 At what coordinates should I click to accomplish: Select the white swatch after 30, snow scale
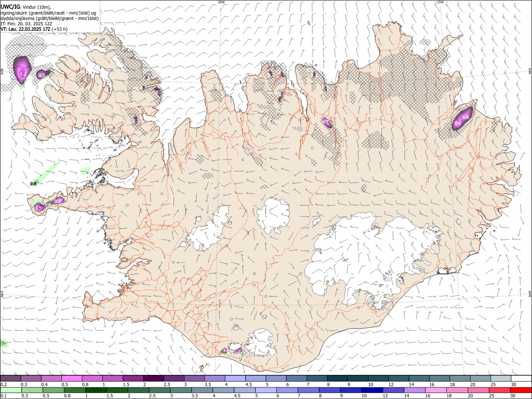[x=521, y=378]
